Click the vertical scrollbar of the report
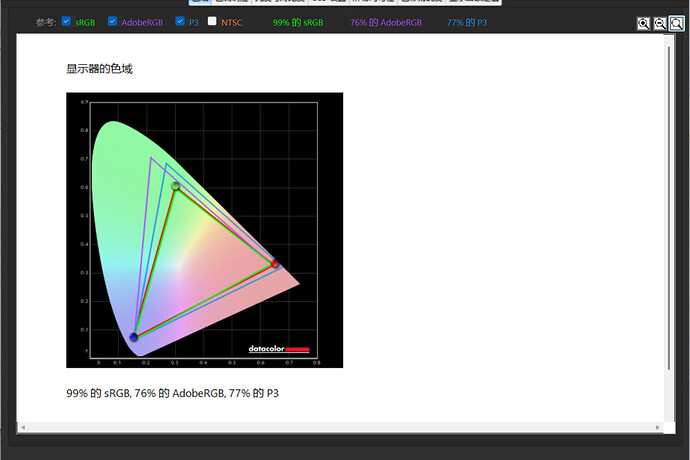The width and height of the screenshot is (690, 460). tap(669, 208)
